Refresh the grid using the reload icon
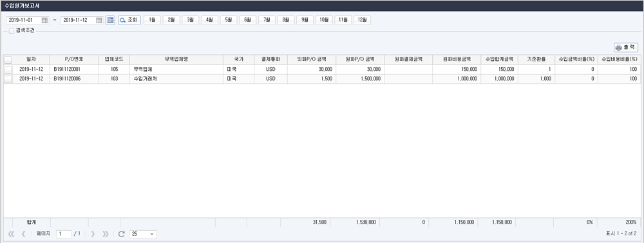Screen dimensions: 644x243 pyautogui.click(x=121, y=234)
